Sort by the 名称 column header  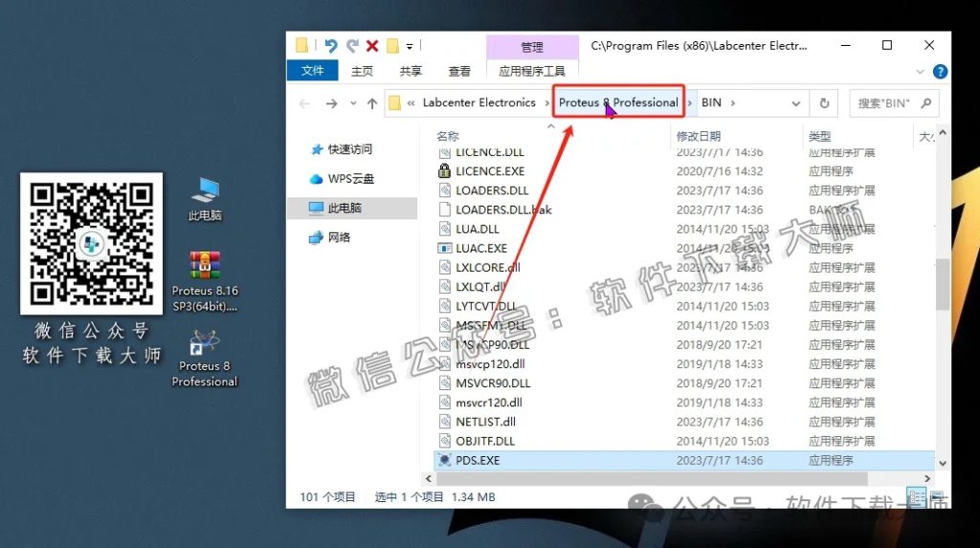tap(448, 136)
